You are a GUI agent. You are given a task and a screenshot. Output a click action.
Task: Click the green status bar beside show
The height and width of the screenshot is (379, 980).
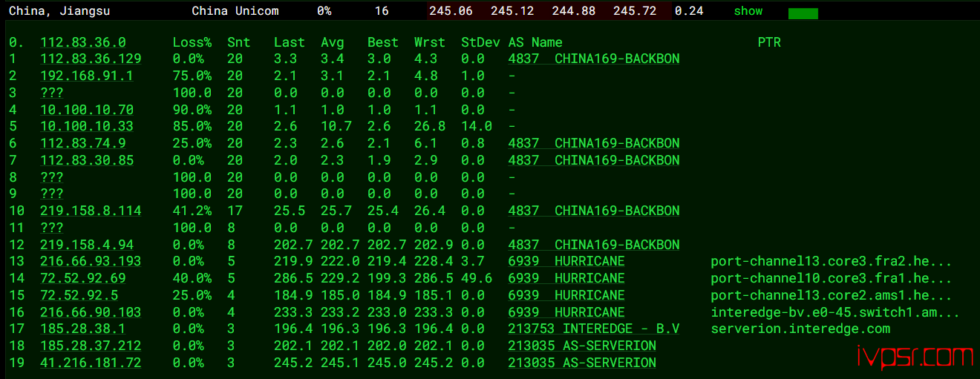(803, 13)
